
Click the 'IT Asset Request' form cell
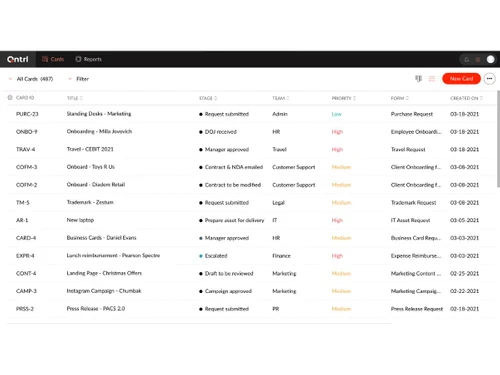coord(410,220)
